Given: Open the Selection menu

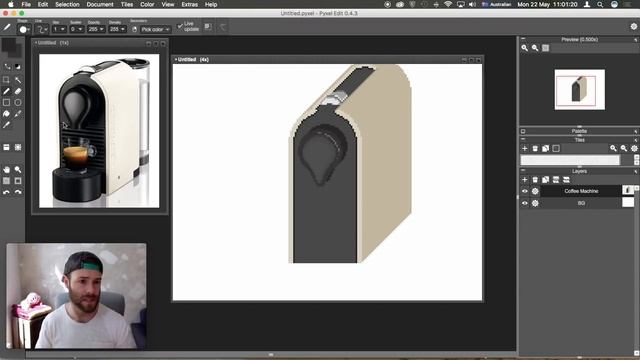Looking at the screenshot, I should [67, 4].
